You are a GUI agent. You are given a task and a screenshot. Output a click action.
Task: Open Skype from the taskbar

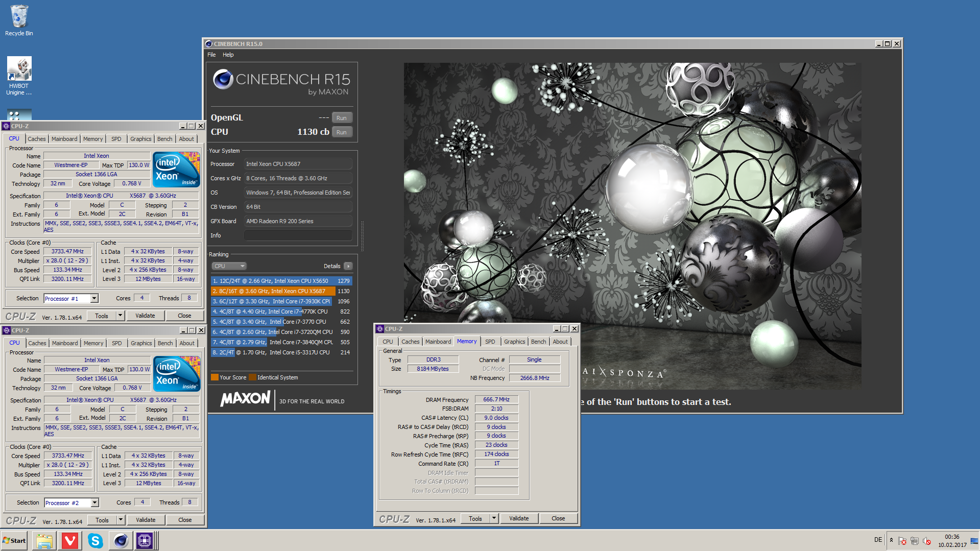(x=95, y=541)
